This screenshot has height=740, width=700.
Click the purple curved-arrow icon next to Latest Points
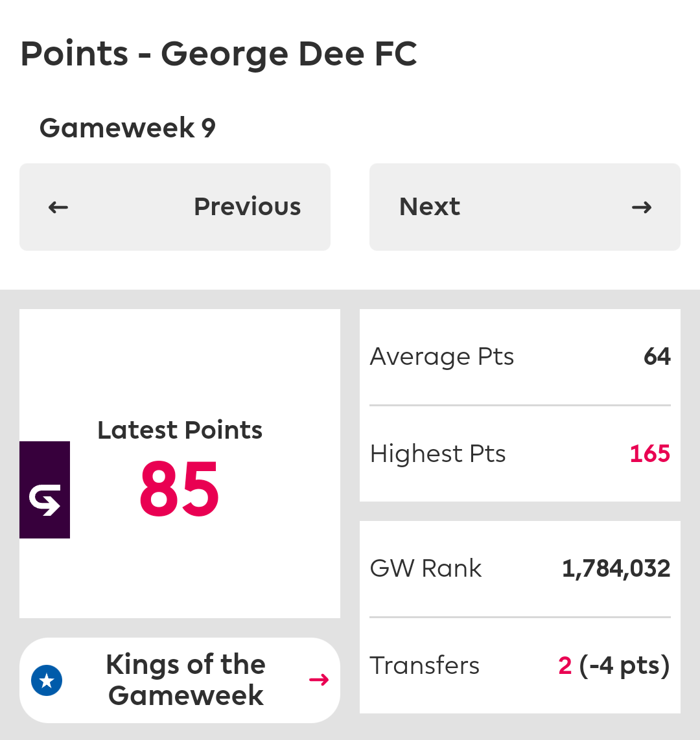tap(45, 490)
